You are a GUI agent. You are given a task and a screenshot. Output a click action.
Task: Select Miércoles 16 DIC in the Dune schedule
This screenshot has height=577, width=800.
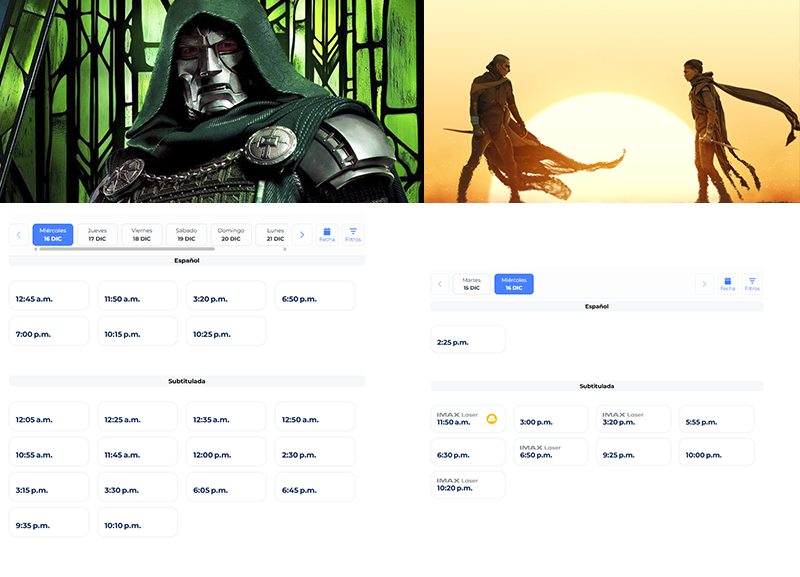pos(514,284)
